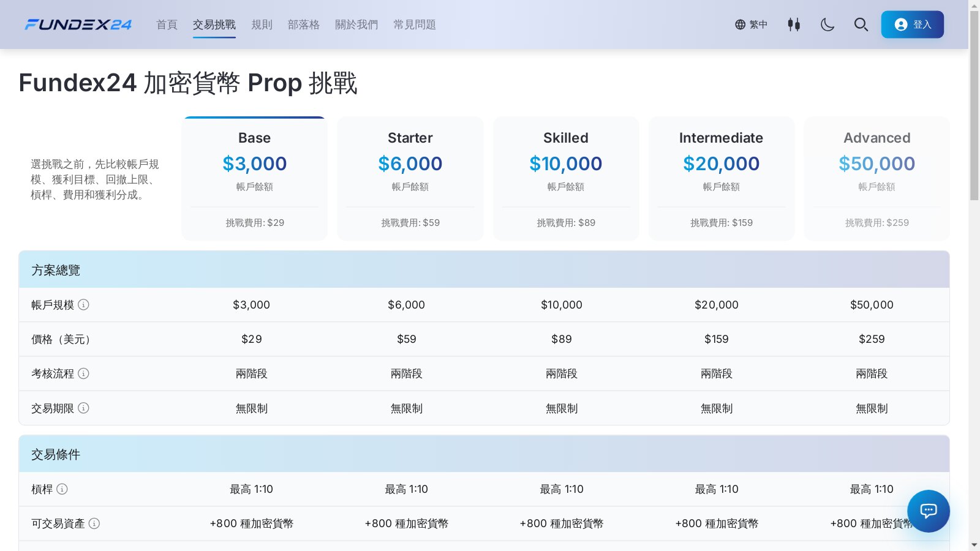Open the Fundex24 logo homepage

78,24
